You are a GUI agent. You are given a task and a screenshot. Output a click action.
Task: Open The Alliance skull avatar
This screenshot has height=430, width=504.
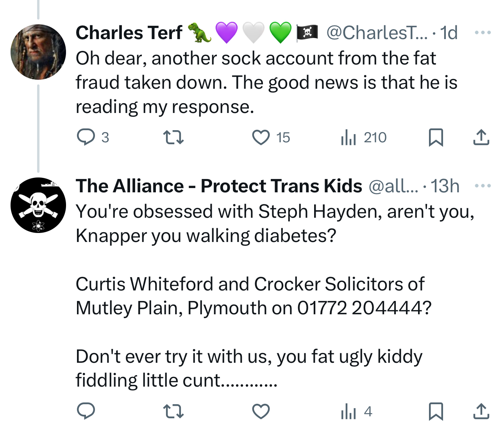pyautogui.click(x=38, y=205)
